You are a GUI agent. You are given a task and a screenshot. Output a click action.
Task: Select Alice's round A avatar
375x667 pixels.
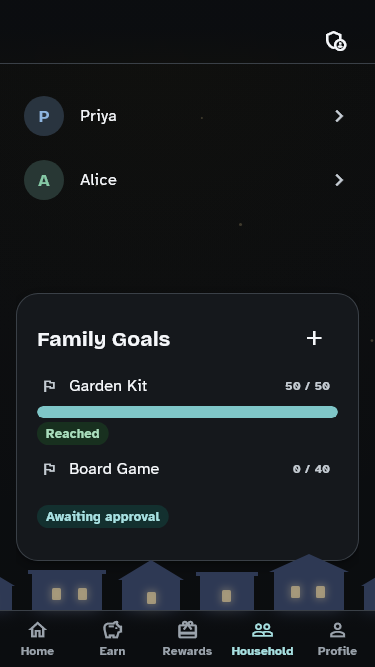coord(44,180)
